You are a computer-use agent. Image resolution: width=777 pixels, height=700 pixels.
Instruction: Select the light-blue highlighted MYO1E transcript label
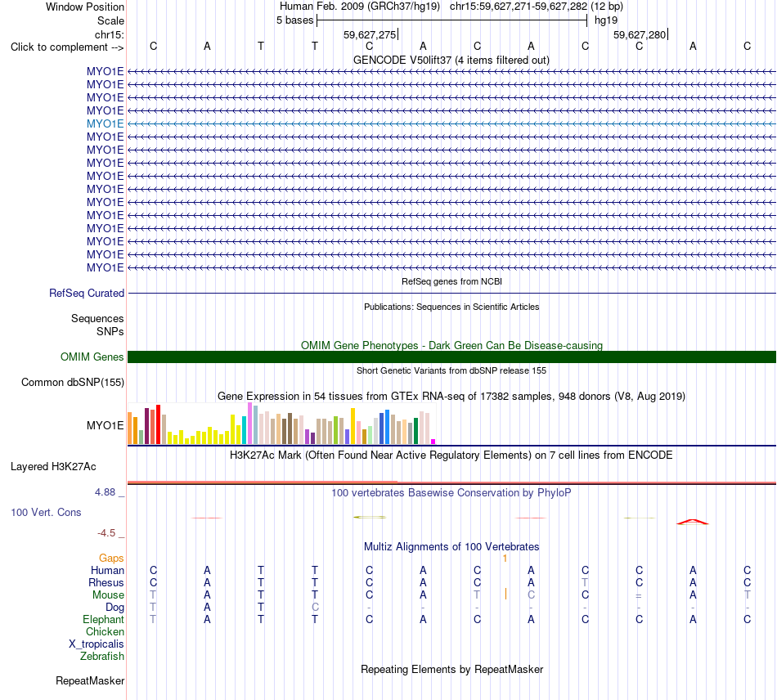click(x=105, y=123)
